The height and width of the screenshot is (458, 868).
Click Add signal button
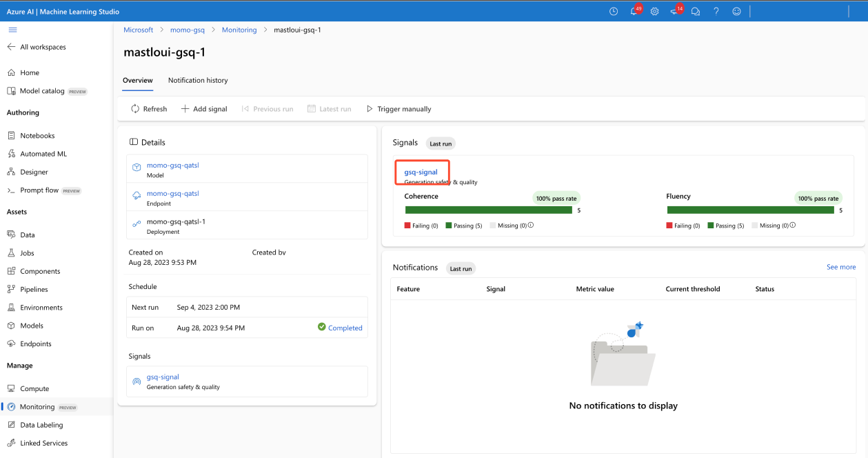tap(204, 109)
